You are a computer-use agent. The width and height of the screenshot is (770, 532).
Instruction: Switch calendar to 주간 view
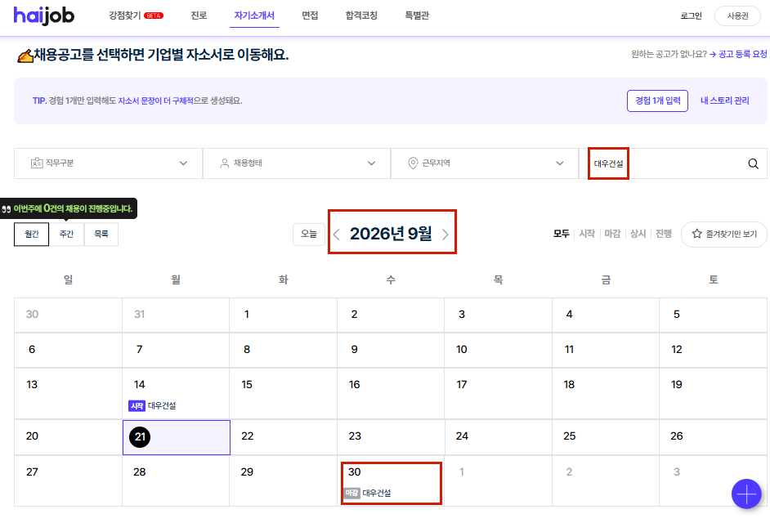pyautogui.click(x=66, y=234)
